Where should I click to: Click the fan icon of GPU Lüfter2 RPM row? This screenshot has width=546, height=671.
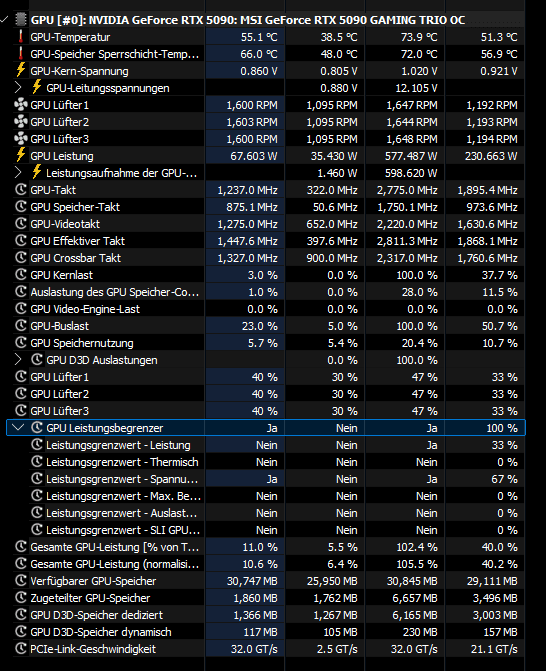click(x=21, y=122)
